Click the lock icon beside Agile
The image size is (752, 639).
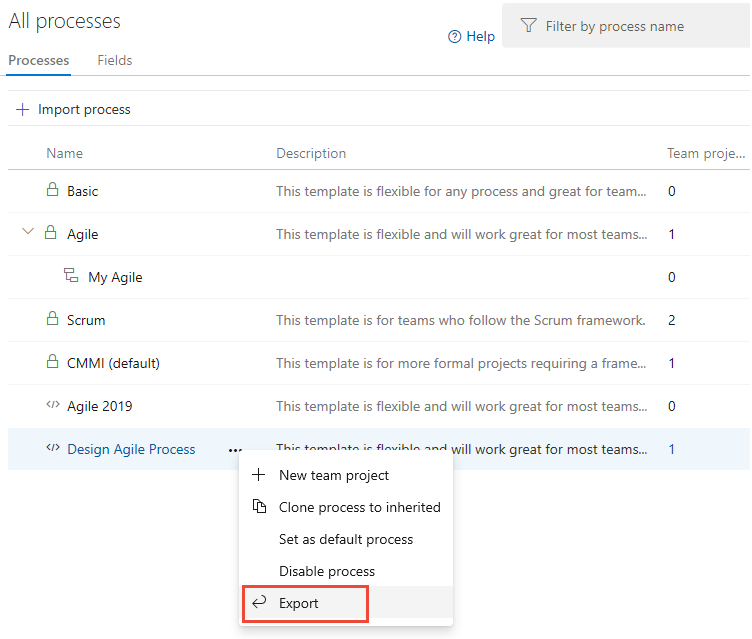(x=50, y=233)
